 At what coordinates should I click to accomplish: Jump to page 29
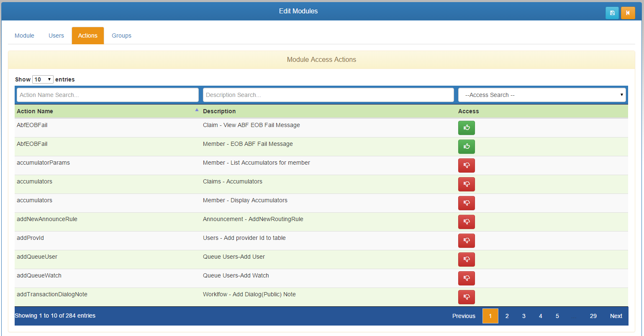[x=593, y=316]
